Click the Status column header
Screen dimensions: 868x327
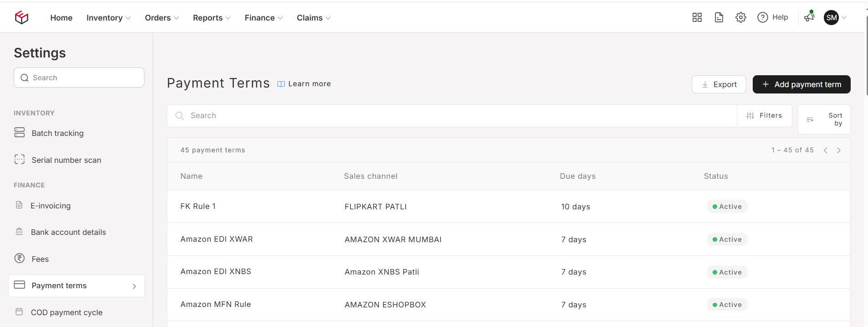(716, 176)
